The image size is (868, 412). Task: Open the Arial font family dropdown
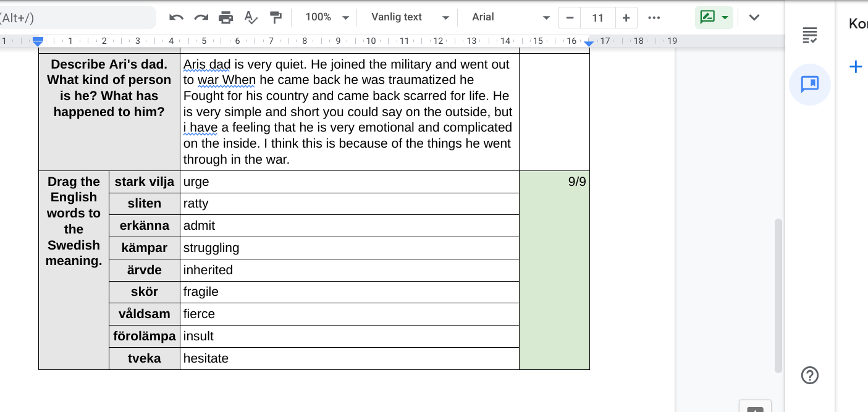[x=508, y=17]
